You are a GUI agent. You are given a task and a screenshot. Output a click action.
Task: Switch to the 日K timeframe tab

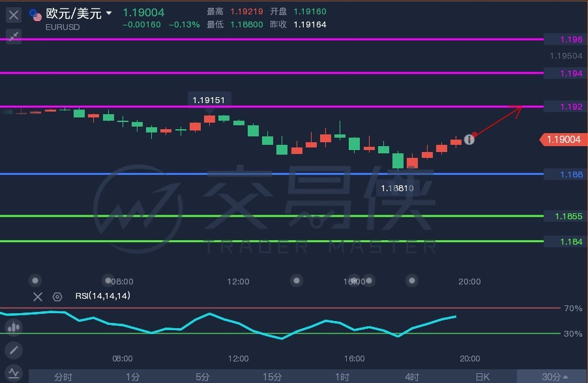[482, 376]
